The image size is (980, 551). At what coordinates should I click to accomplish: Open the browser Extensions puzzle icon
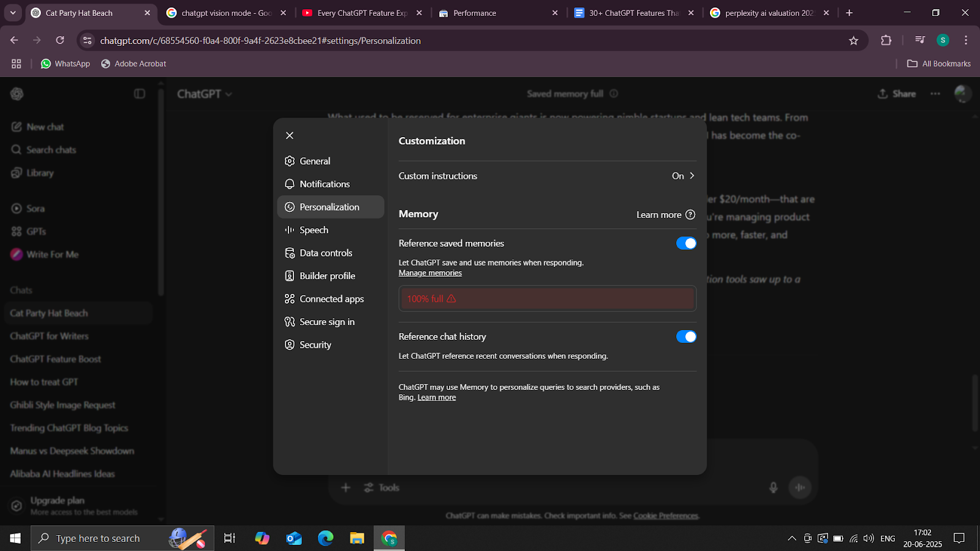pos(886,40)
